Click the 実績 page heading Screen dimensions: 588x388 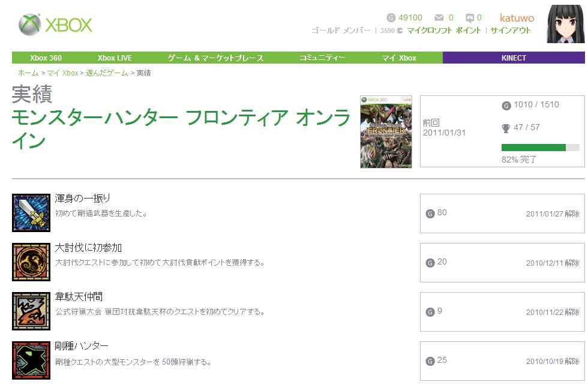click(x=32, y=94)
